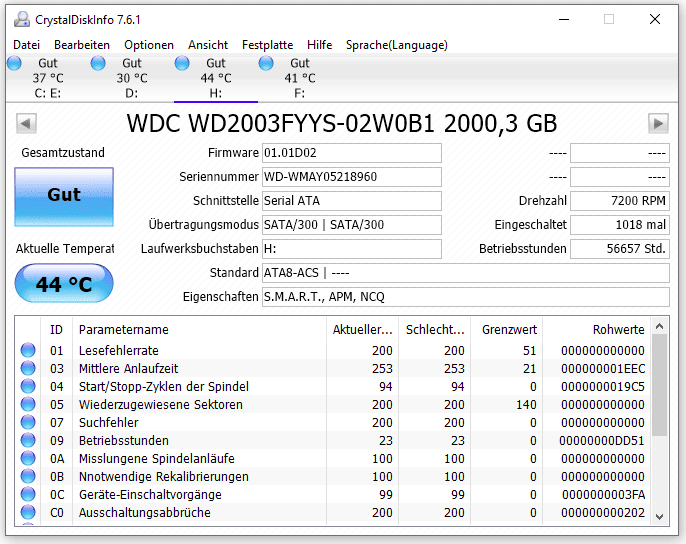The width and height of the screenshot is (686, 544).
Task: Click the 30 °C temperature of D: drive
Action: [132, 78]
